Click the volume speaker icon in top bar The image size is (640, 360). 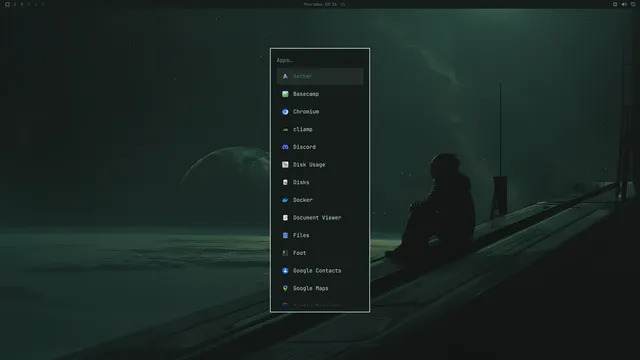click(x=624, y=4)
